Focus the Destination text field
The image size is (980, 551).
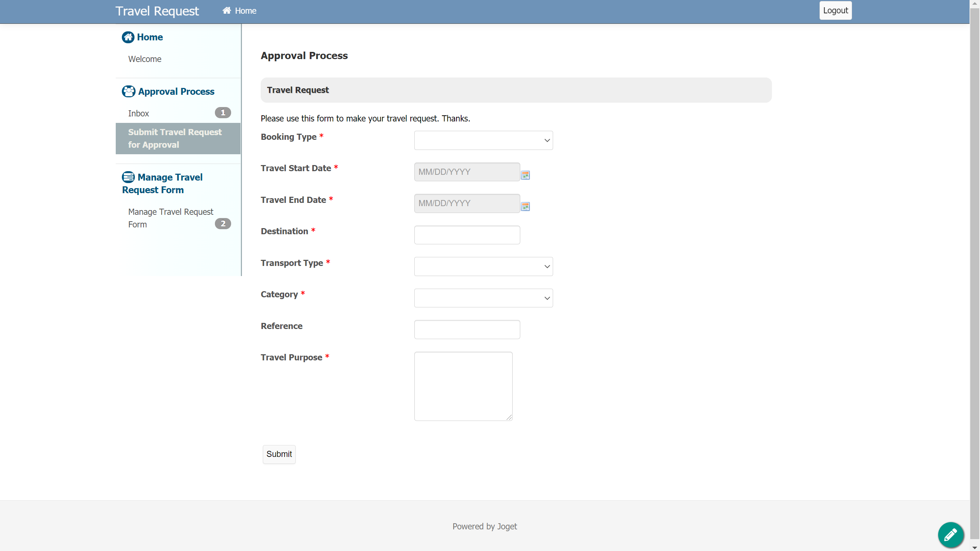click(x=467, y=235)
